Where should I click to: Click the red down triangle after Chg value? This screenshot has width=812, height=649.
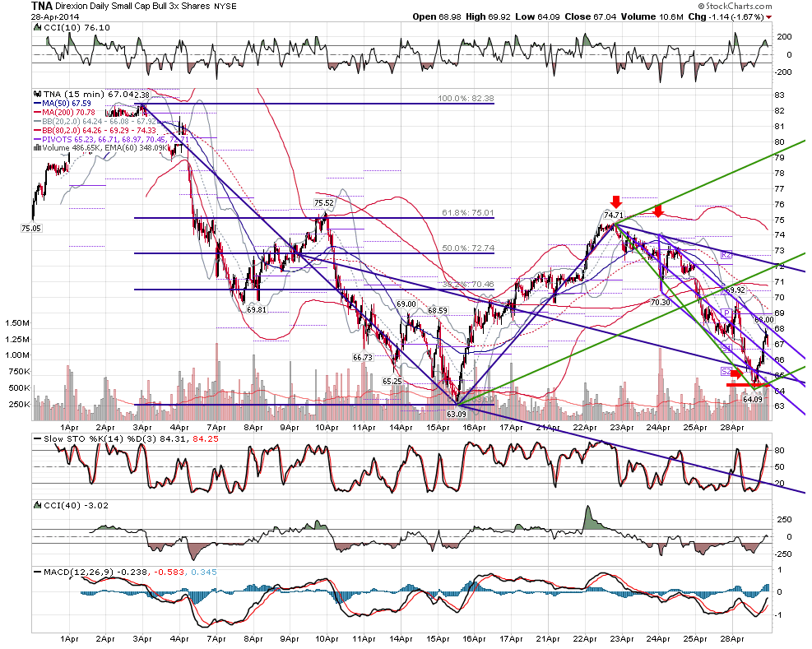point(768,17)
